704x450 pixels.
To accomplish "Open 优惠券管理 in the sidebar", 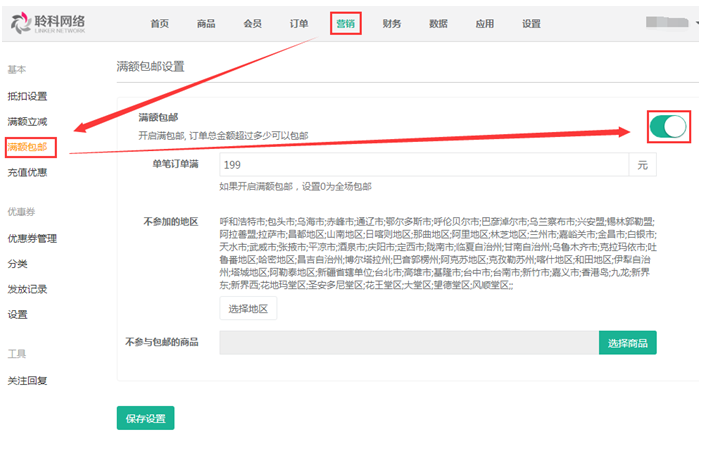I will 32,239.
